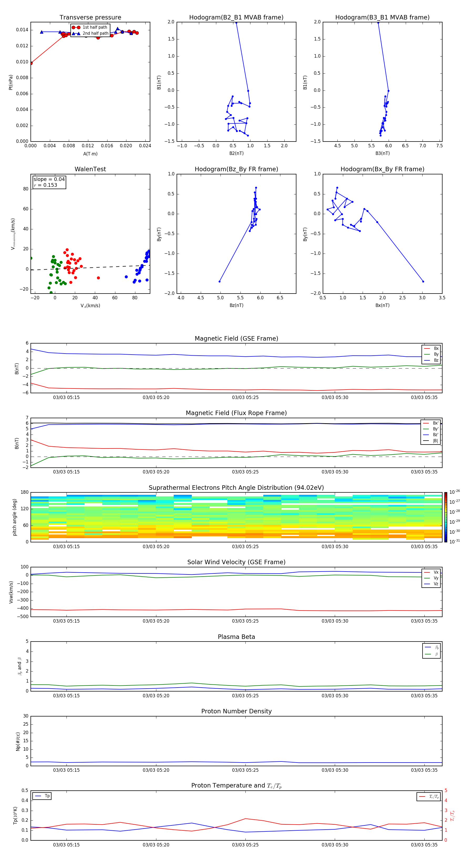The image size is (473, 868).
Task: Click the 'Bx(nT)' x-axis label
Action: 382,305
